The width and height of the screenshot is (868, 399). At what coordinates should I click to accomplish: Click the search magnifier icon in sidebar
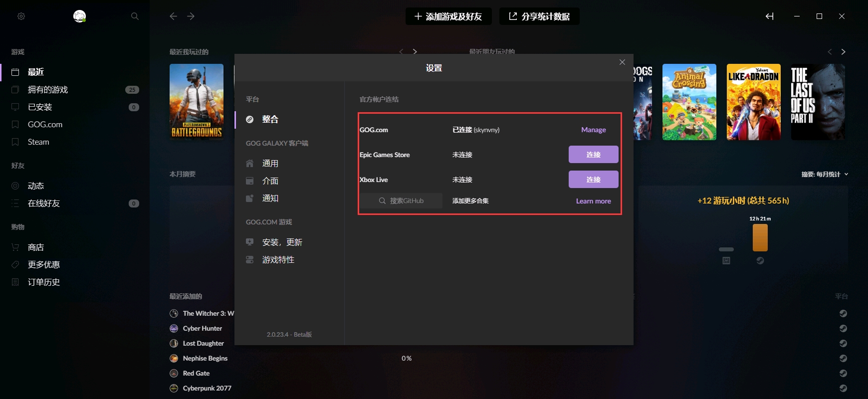[135, 16]
